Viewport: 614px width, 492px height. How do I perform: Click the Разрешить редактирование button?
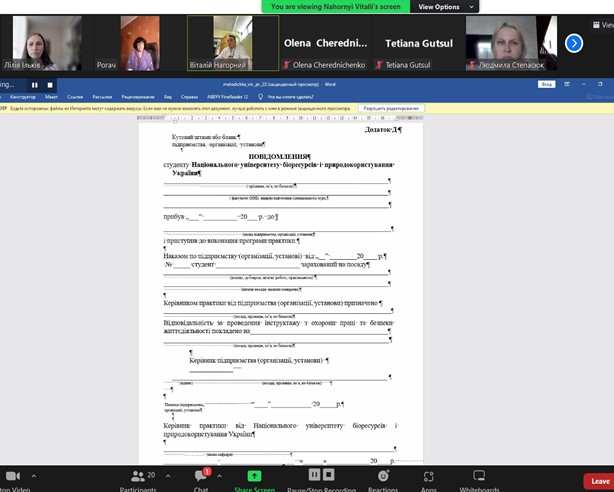click(391, 109)
